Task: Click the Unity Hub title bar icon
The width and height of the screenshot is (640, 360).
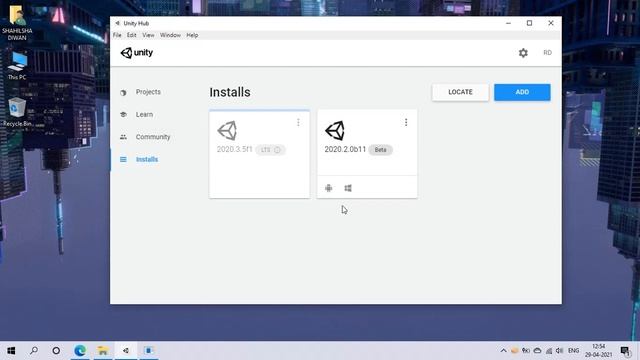Action: 117,23
